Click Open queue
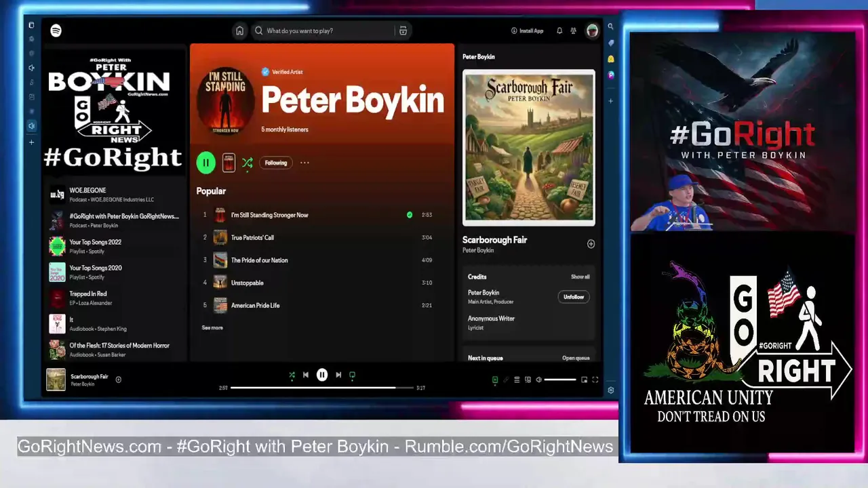Image resolution: width=868 pixels, height=488 pixels. (x=576, y=358)
